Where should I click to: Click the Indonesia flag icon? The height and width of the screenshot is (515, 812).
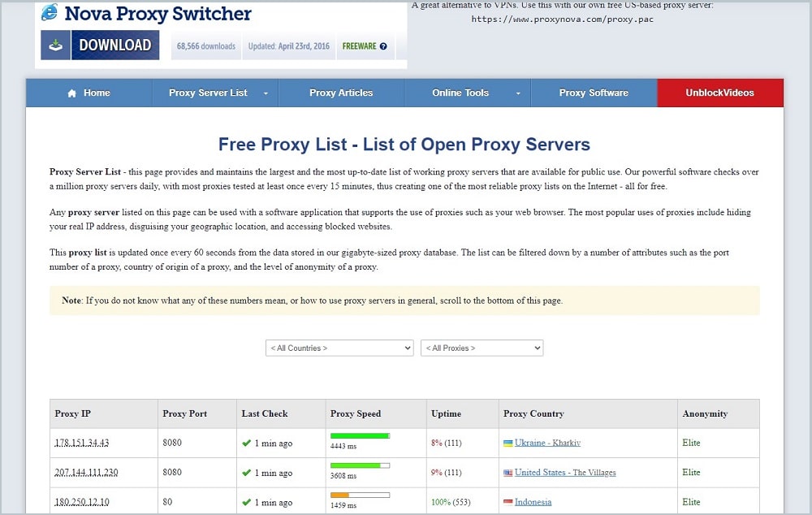[508, 502]
